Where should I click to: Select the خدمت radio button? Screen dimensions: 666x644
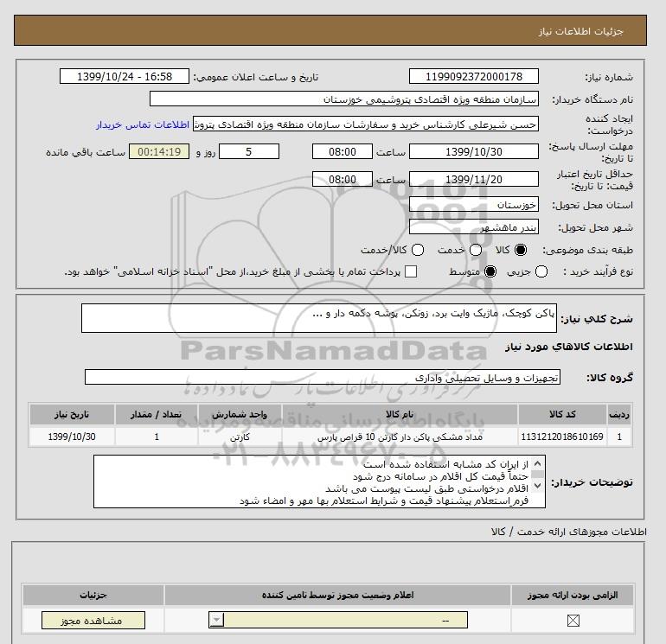[x=476, y=250]
